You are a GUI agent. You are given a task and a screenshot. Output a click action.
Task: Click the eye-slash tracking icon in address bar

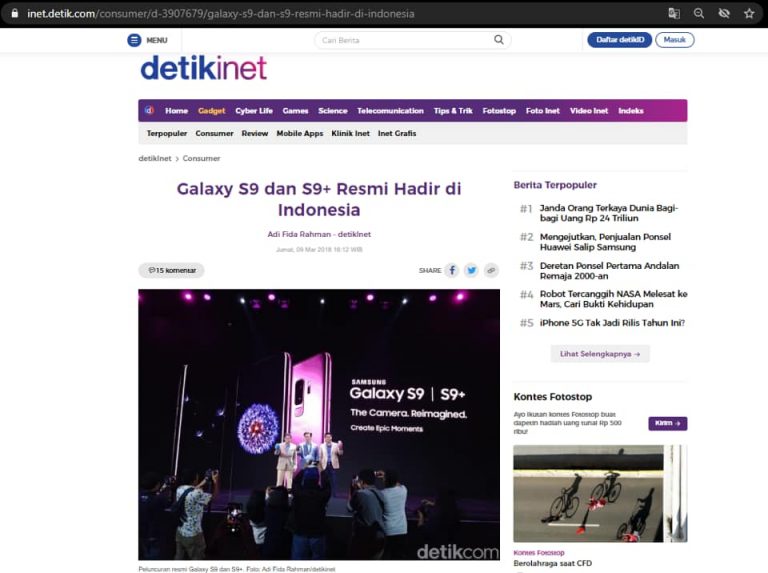(724, 14)
